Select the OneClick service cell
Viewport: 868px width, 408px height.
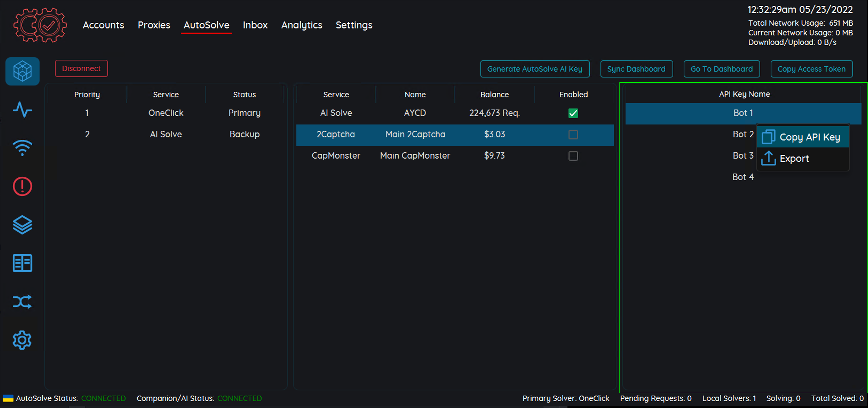pos(166,113)
